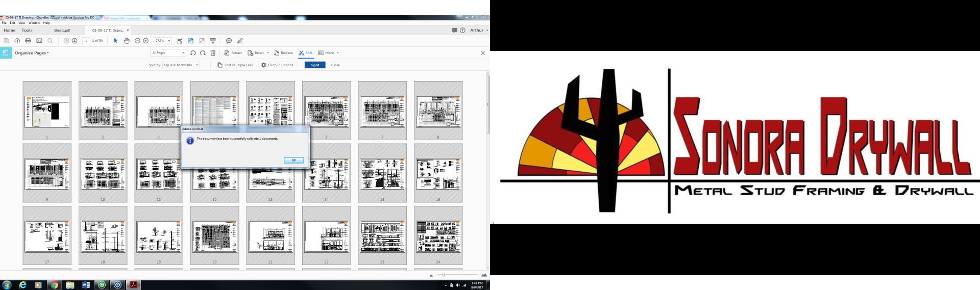Expand the Organize Pages dropdown arrow
980x290 pixels.
pos(48,53)
